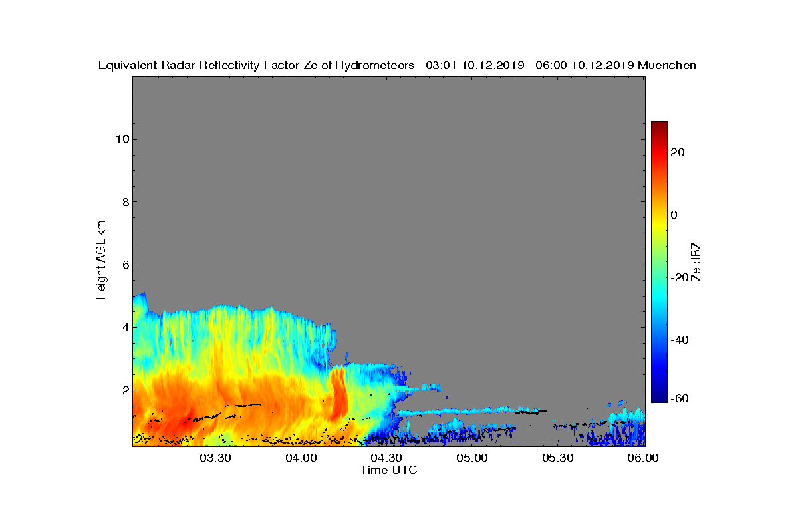Viewport: 798px width, 532px height.
Task: Click the '05:00' time tick label
Action: [473, 458]
